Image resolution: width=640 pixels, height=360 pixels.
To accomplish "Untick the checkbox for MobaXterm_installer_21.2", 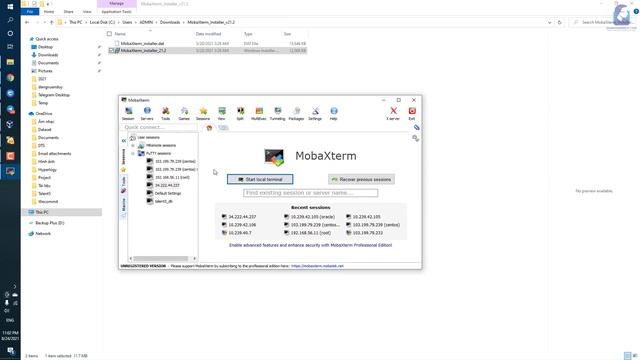I will coord(111,51).
